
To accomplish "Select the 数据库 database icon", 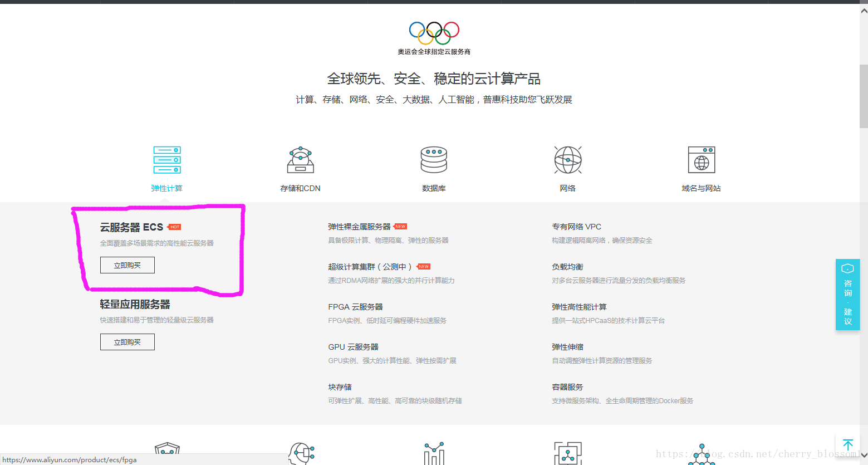I will (434, 160).
